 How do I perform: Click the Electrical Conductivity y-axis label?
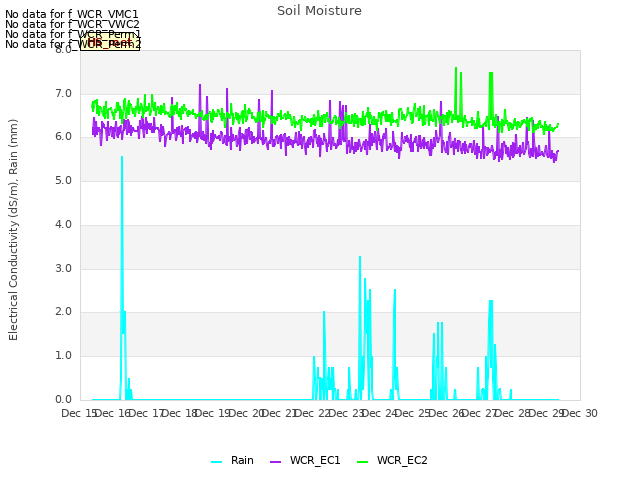[13, 230]
